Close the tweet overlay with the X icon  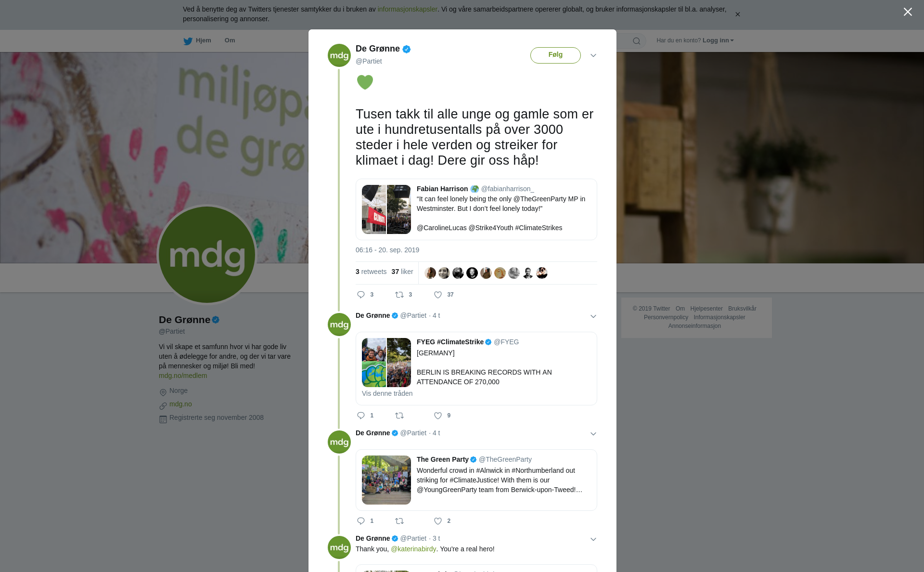(x=908, y=12)
